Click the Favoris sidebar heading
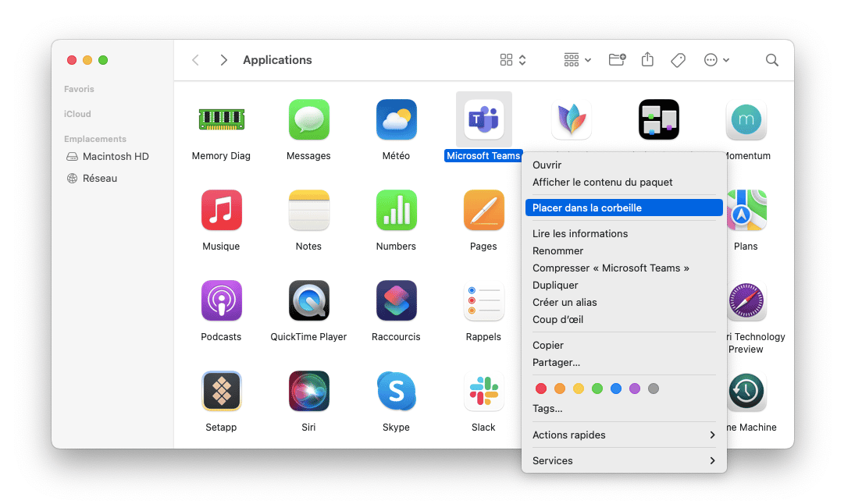Viewport: 862px width, 504px height. 79,89
